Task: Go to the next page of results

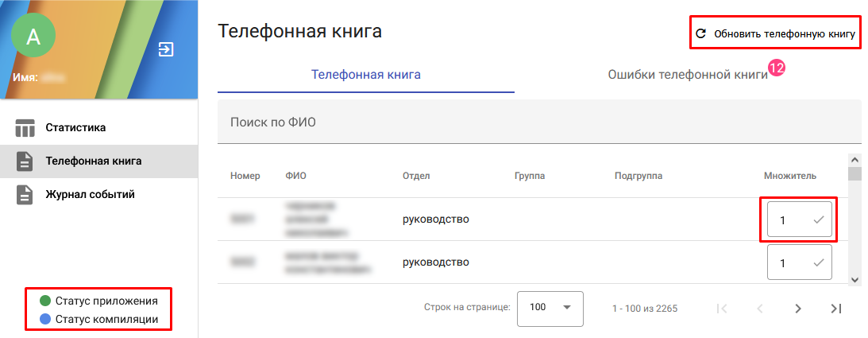Action: [x=797, y=309]
